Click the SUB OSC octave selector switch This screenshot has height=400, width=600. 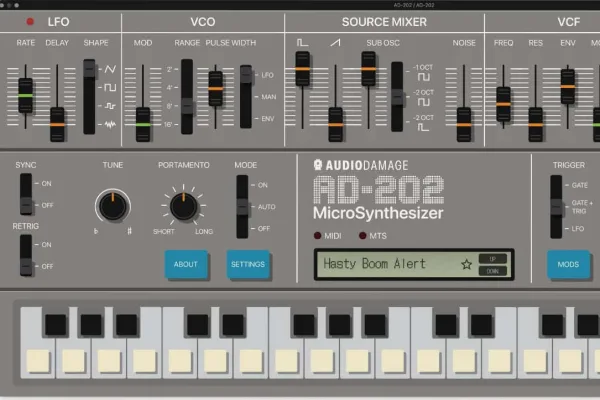click(x=397, y=96)
